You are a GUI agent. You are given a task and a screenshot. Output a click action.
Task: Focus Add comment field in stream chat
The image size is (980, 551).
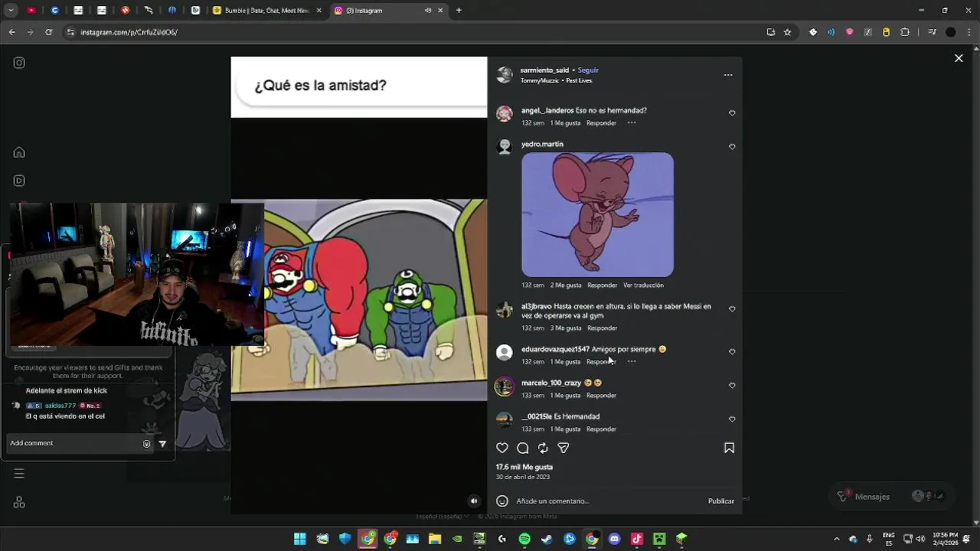coord(74,443)
